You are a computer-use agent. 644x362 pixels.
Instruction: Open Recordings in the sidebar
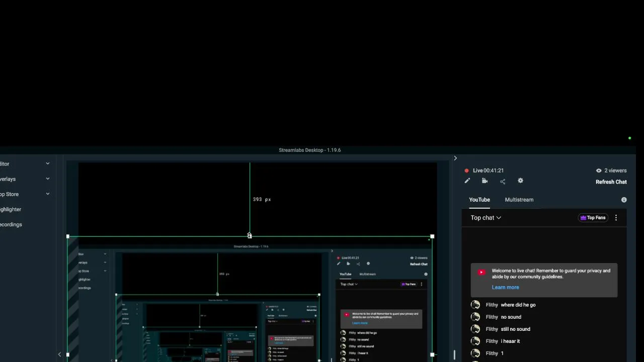[x=11, y=224]
